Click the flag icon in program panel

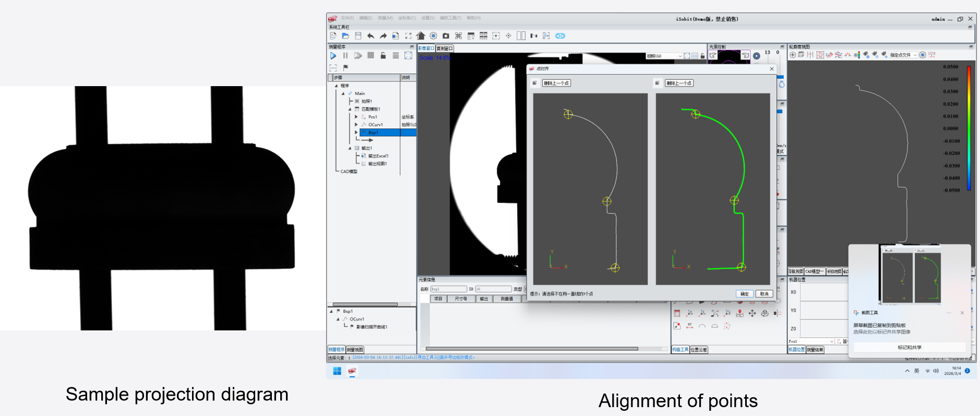[x=345, y=67]
